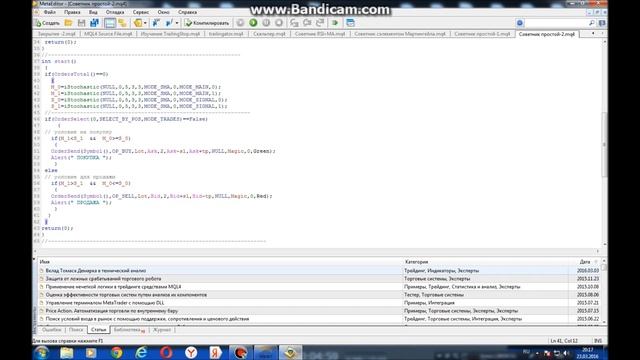
Task: Click the toggle bookmark toolbar icon
Action: 156,23
